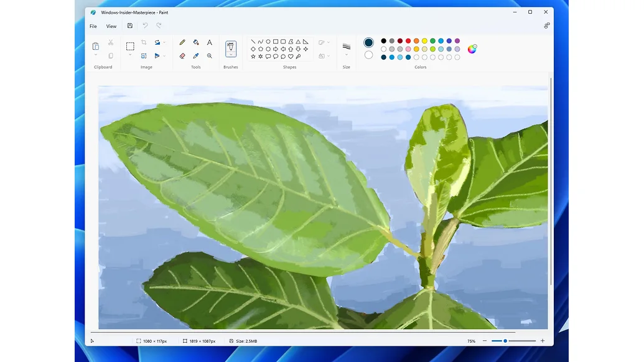The width and height of the screenshot is (644, 362).
Task: Click the Undo arrow icon
Action: [145, 26]
